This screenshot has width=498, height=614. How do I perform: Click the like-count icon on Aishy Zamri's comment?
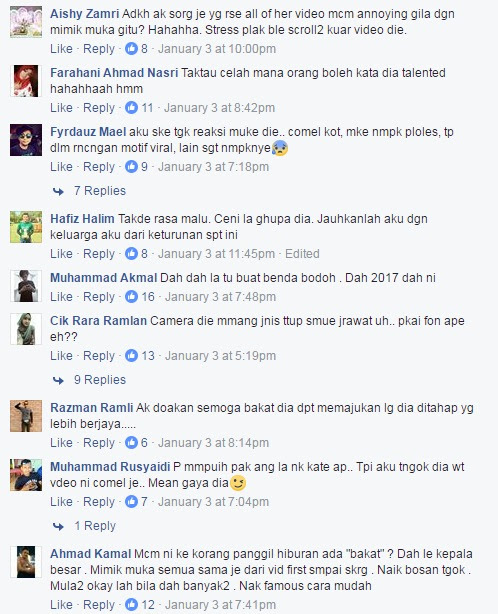click(x=131, y=49)
